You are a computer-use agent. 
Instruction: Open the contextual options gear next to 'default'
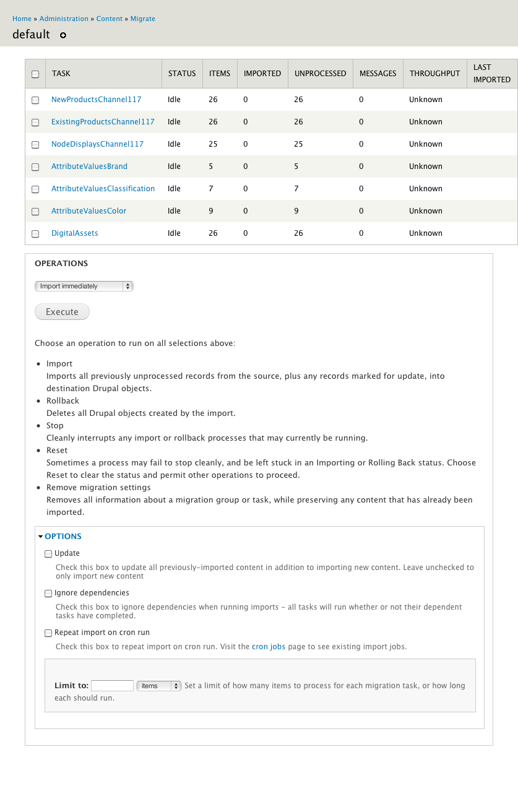click(x=63, y=36)
